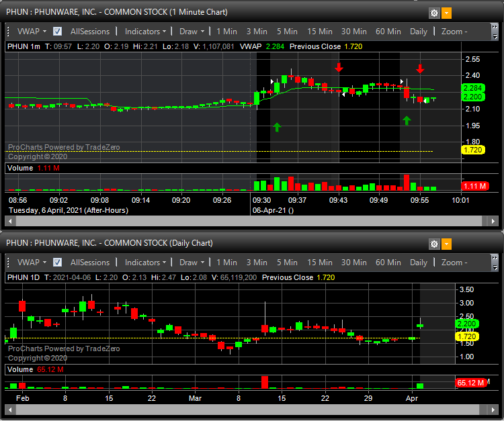Open Indicators dropdown on 1 Minute Chart
The image size is (504, 421).
tap(146, 32)
